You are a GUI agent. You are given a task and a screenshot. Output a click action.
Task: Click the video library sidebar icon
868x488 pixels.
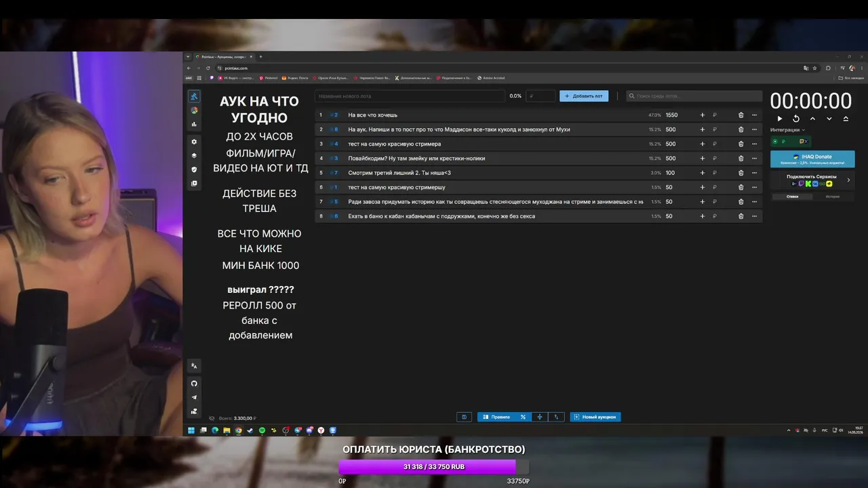click(194, 184)
